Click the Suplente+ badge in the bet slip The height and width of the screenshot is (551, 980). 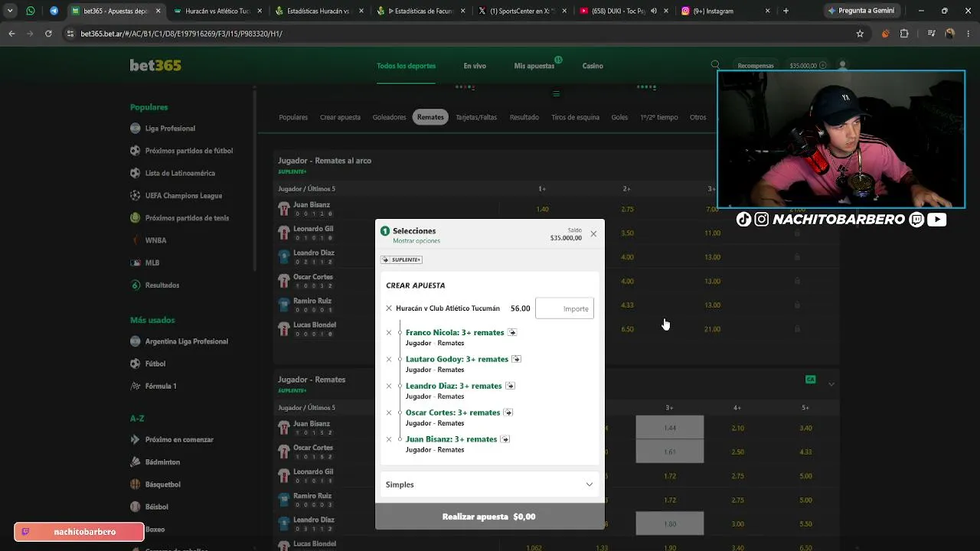point(401,259)
